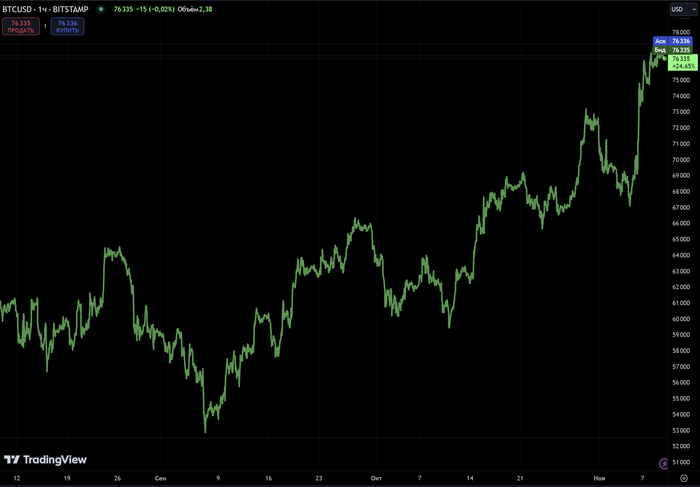The height and width of the screenshot is (487, 700).
Task: Click the 23 date label on the time axis
Action: coord(319,478)
